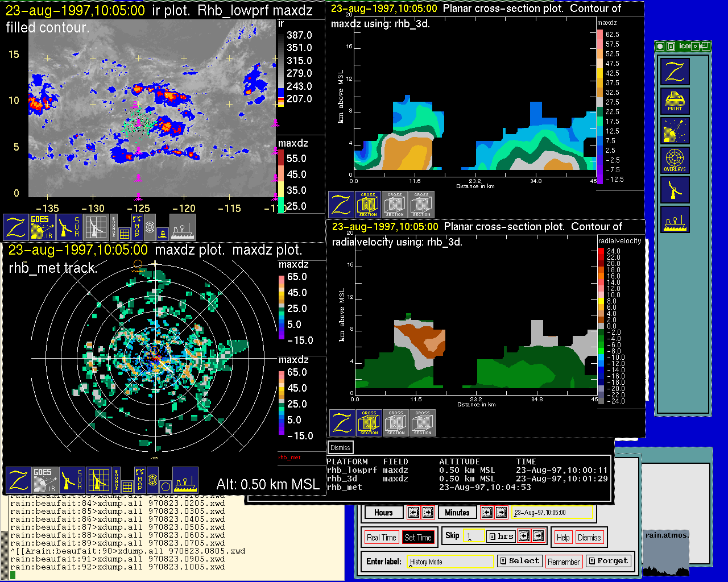Toggle the Set Time mode button
This screenshot has width=728, height=582.
coord(418,538)
